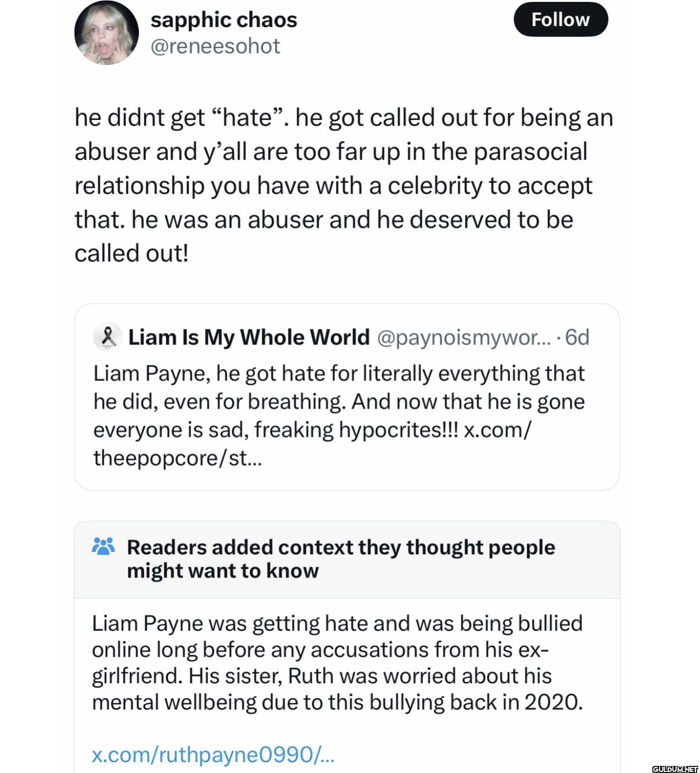Open Liam Is My Whole World profile name
Image resolution: width=700 pixels, height=773 pixels.
tap(249, 337)
